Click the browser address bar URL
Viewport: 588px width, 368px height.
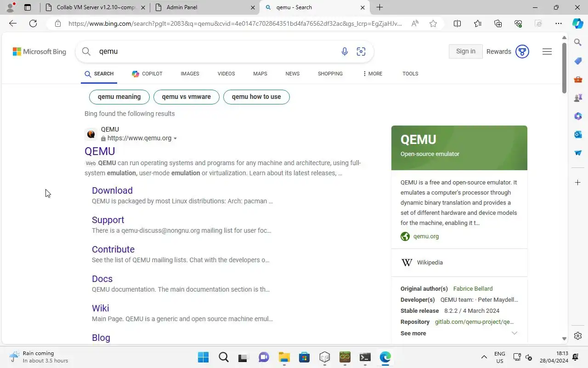tap(235, 23)
